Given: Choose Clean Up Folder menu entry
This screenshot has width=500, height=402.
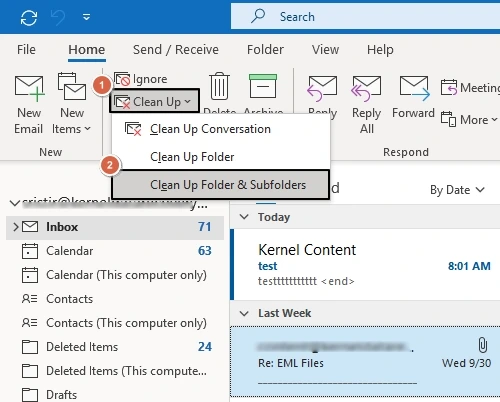Looking at the screenshot, I should (x=221, y=157).
